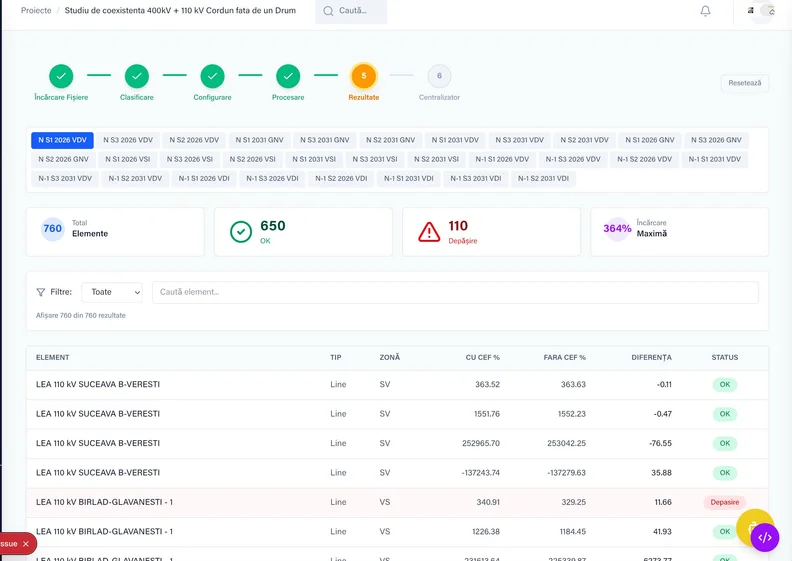Click the Depasire status badge in BIRLAD-GLAVANESTI row

coord(724,502)
